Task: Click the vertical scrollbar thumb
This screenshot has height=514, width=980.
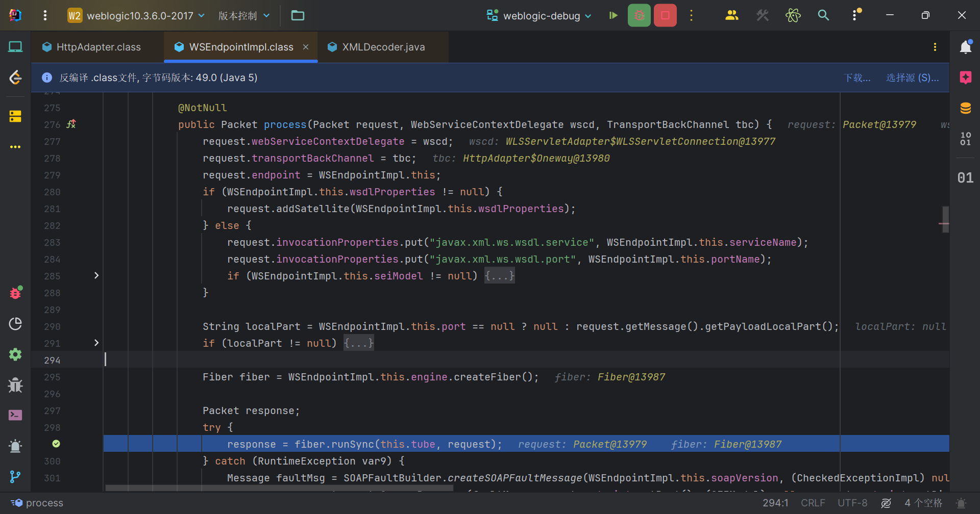Action: click(x=945, y=219)
